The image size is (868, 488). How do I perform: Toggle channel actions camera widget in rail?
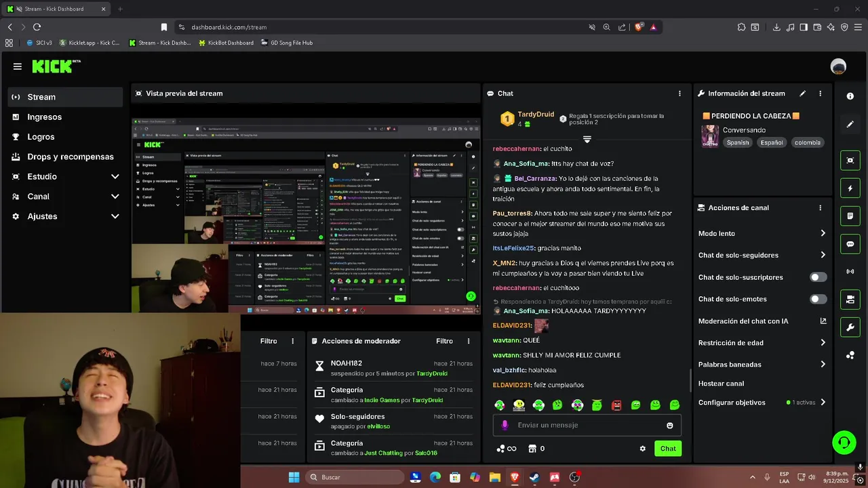point(850,300)
